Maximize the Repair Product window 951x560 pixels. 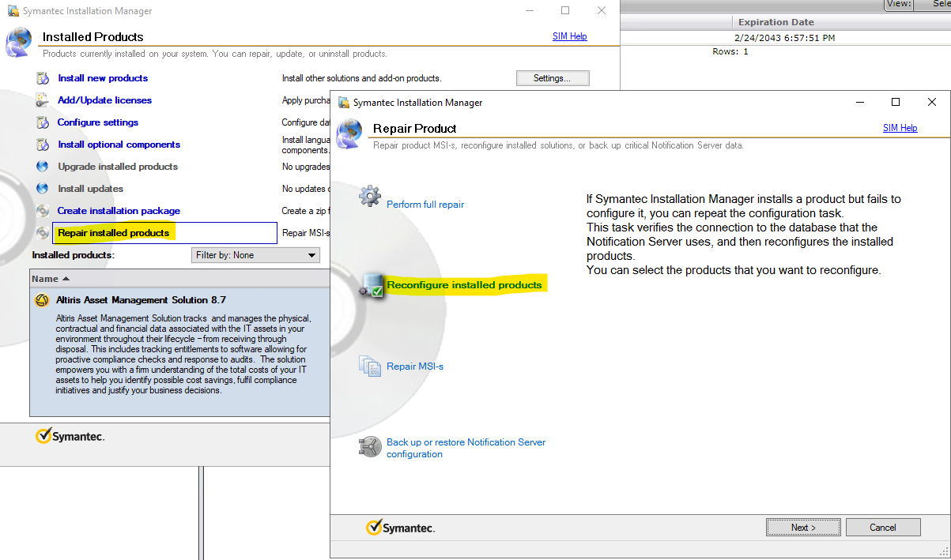[895, 102]
